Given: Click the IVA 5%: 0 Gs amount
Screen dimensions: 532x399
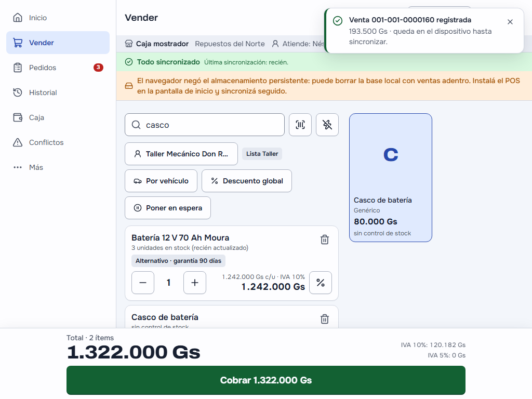Looking at the screenshot, I should pyautogui.click(x=446, y=355).
